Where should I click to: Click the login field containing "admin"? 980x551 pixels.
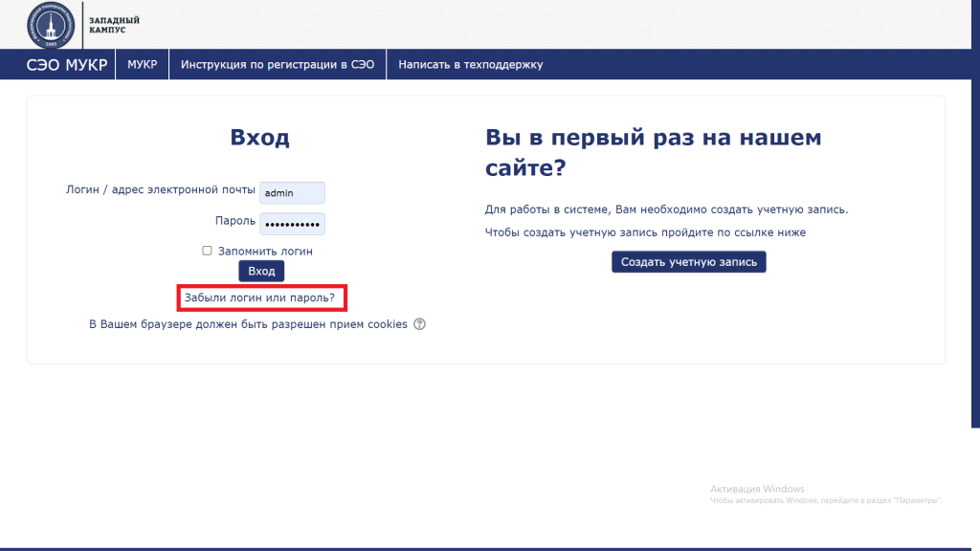pos(292,192)
